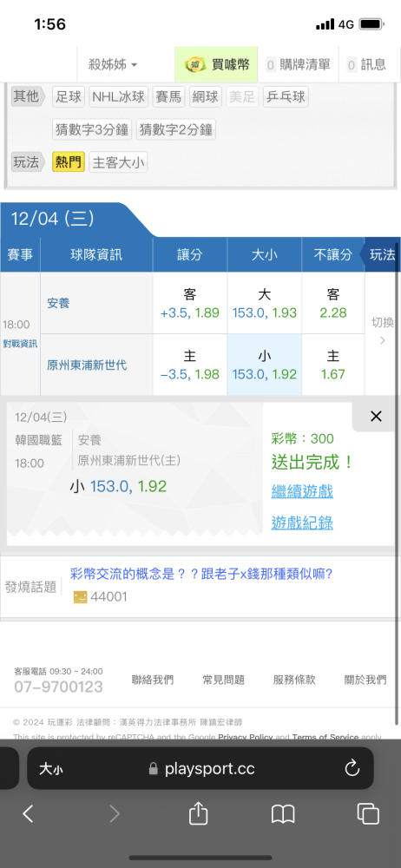401x868 pixels.
Task: Open Safari tabs overview icon
Action: tap(368, 814)
